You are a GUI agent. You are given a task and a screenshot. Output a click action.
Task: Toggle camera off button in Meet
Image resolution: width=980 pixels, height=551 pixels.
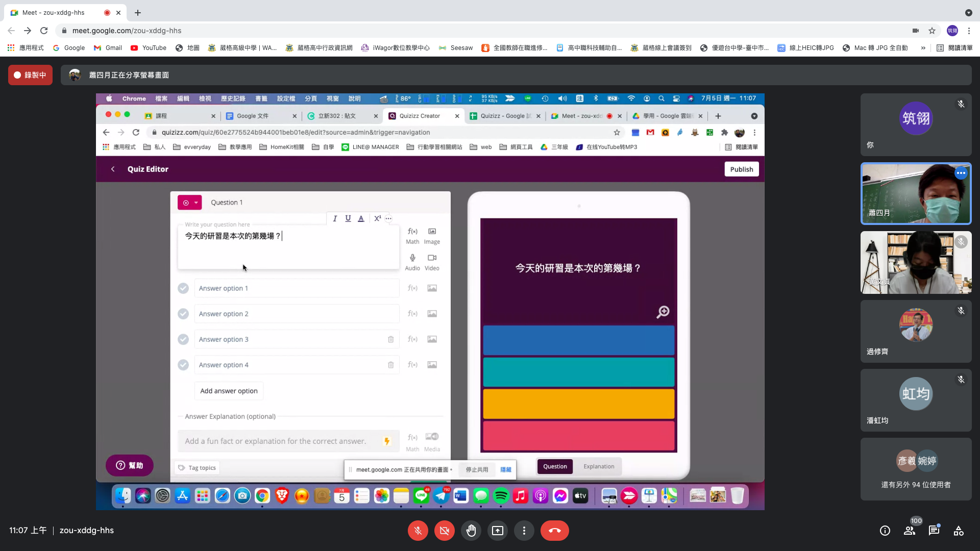tap(444, 531)
